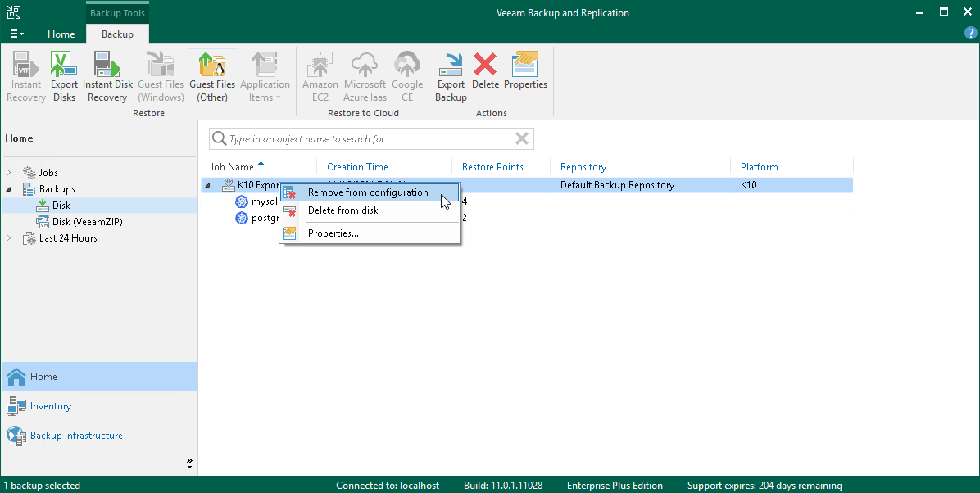
Task: Select the Backup ribbon tab
Action: pos(117,34)
